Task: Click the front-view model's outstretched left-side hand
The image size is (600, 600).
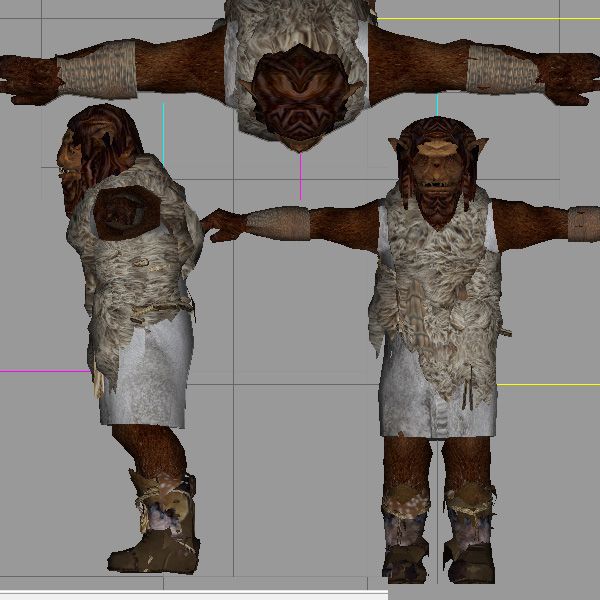Action: point(222,224)
